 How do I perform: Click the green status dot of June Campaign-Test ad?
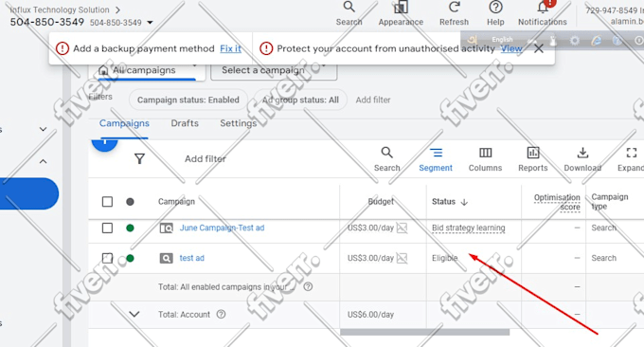tap(130, 228)
